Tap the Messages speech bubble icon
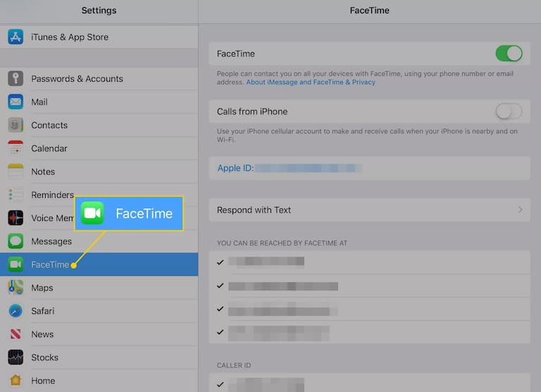 pyautogui.click(x=15, y=241)
